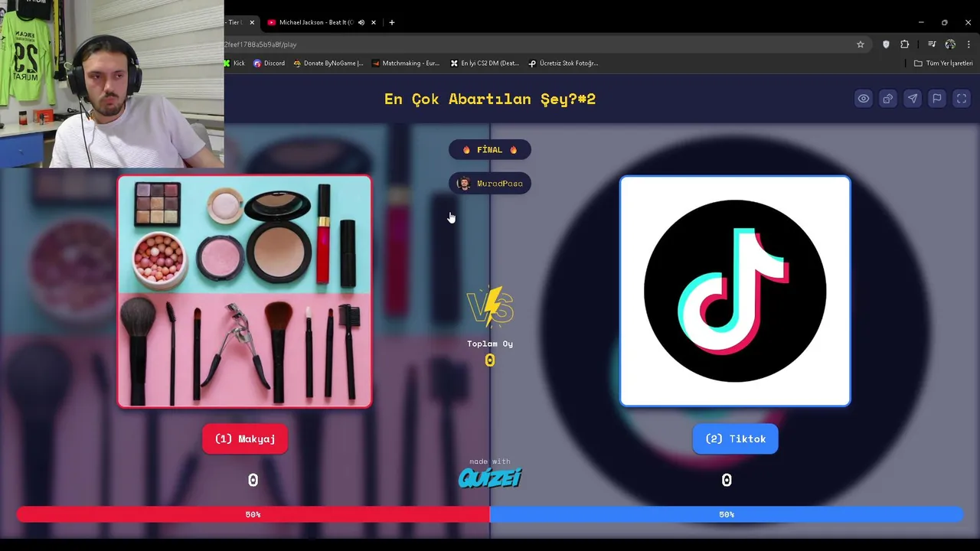Open the Matchmaking bookmark

[x=405, y=64]
